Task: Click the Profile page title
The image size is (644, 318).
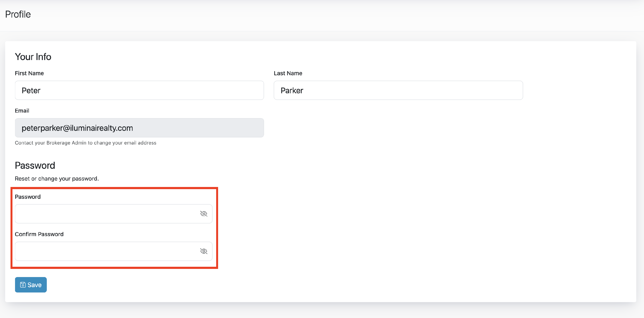Action: coord(18,14)
